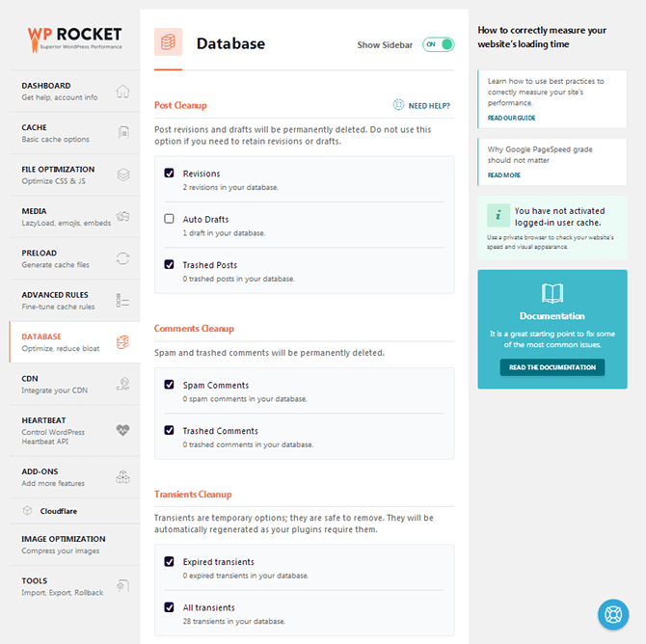The image size is (646, 644).
Task: Turn off the Show Sidebar toggle
Action: tap(438, 44)
